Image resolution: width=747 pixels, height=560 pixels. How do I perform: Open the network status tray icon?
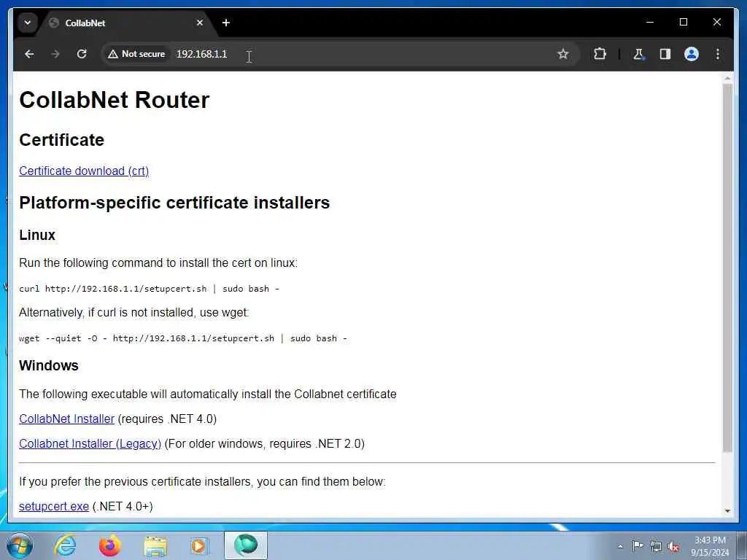656,546
